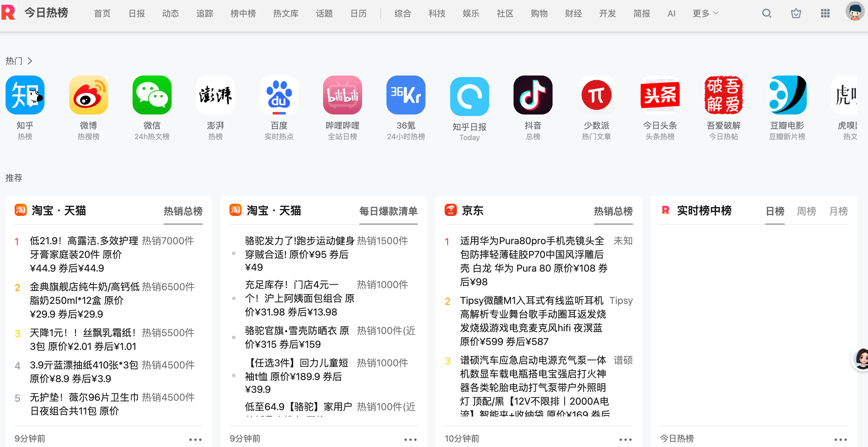Open more options on 京东 card
868x447 pixels.
[625, 439]
